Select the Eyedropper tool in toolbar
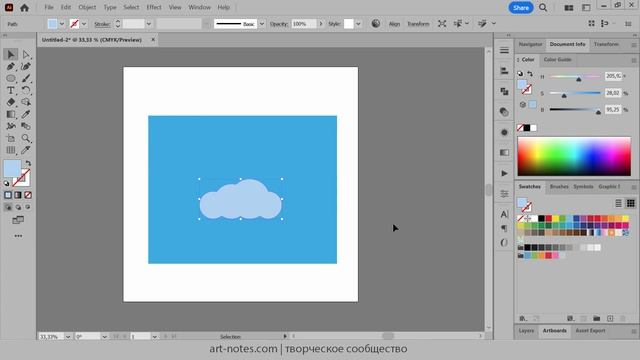Viewport: 640px width, 360px height. pos(26,114)
